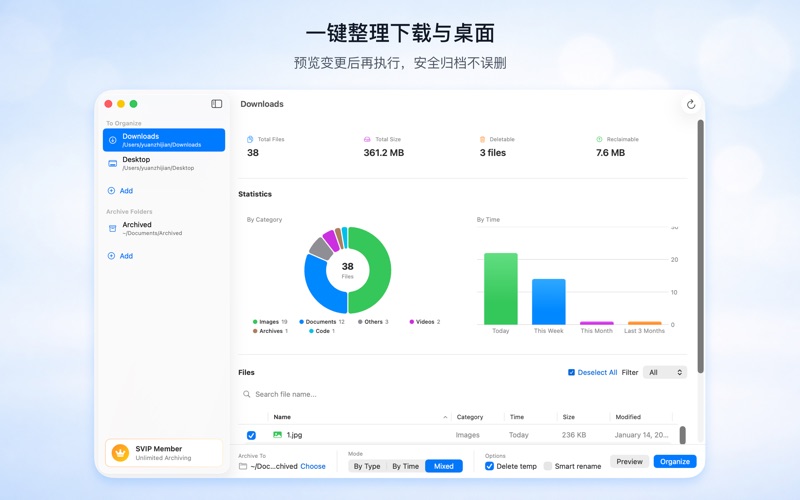This screenshot has height=500, width=800.
Task: Click the refresh icon at top right
Action: click(x=690, y=104)
